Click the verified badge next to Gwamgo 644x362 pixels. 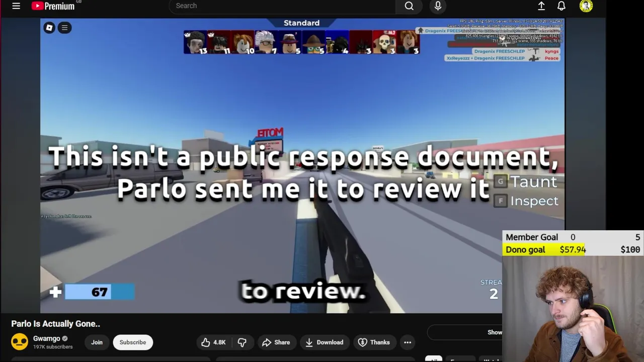click(x=65, y=339)
